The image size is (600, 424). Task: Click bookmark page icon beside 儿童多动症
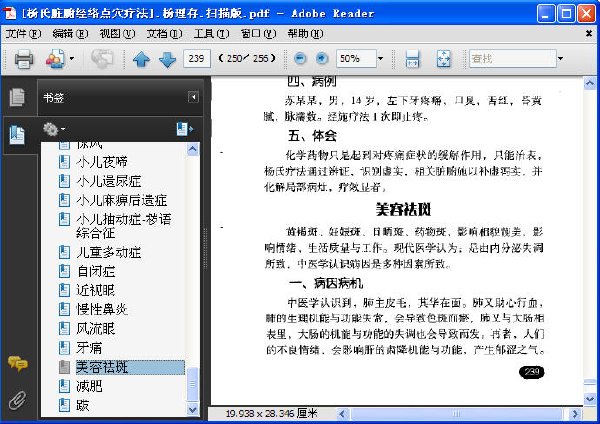(64, 252)
